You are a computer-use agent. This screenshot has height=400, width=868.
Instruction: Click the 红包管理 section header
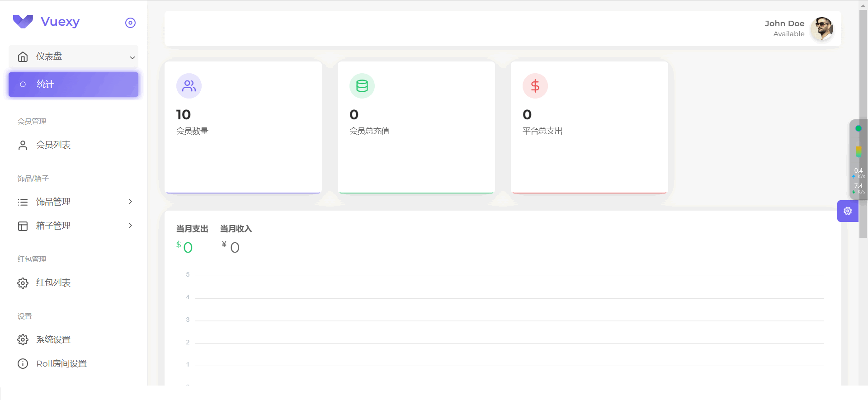pyautogui.click(x=32, y=259)
